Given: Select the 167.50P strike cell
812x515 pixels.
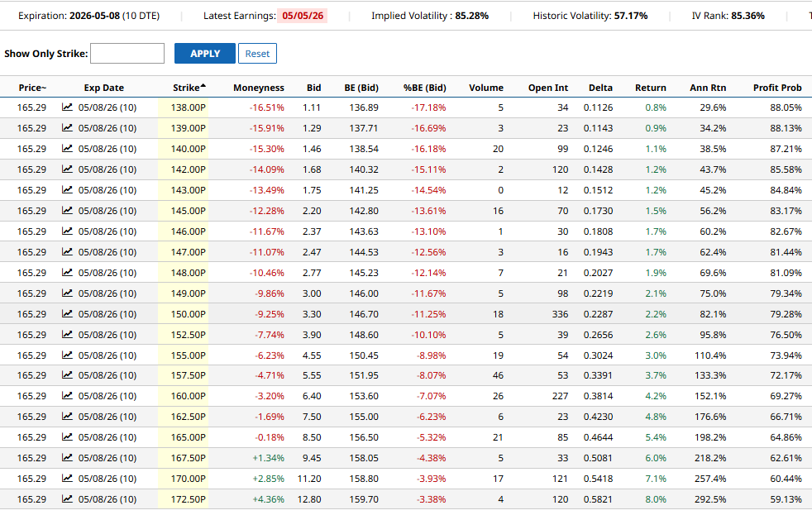Looking at the screenshot, I should [188, 458].
